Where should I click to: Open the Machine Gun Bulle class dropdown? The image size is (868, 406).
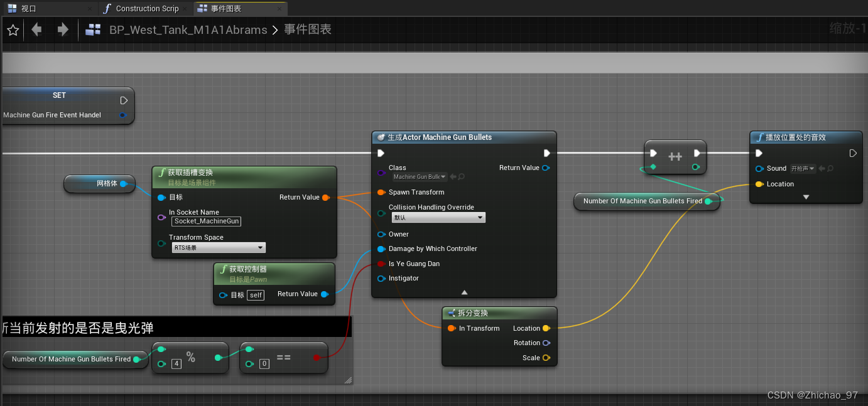(x=420, y=177)
